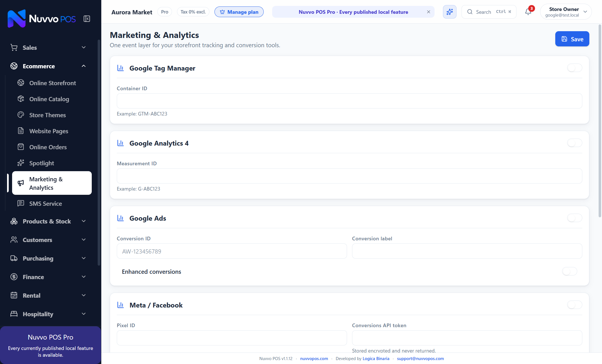This screenshot has height=364, width=602.
Task: Open the AI sparkle assistant button
Action: 450,12
